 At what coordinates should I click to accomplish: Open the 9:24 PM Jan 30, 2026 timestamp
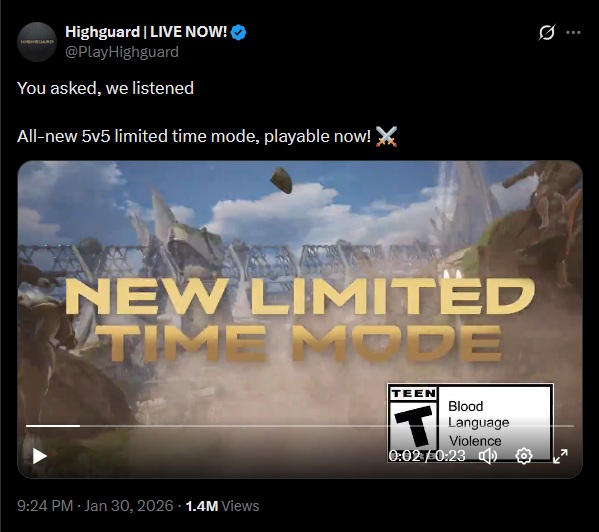click(95, 506)
